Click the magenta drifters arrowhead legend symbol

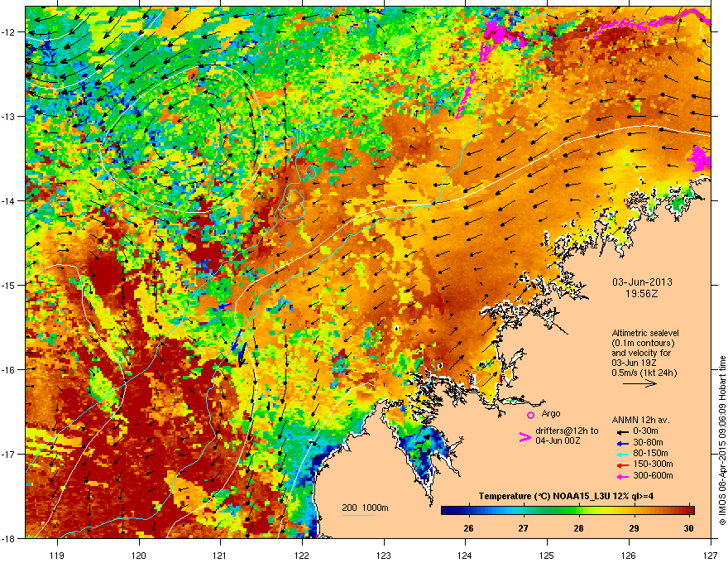[524, 437]
